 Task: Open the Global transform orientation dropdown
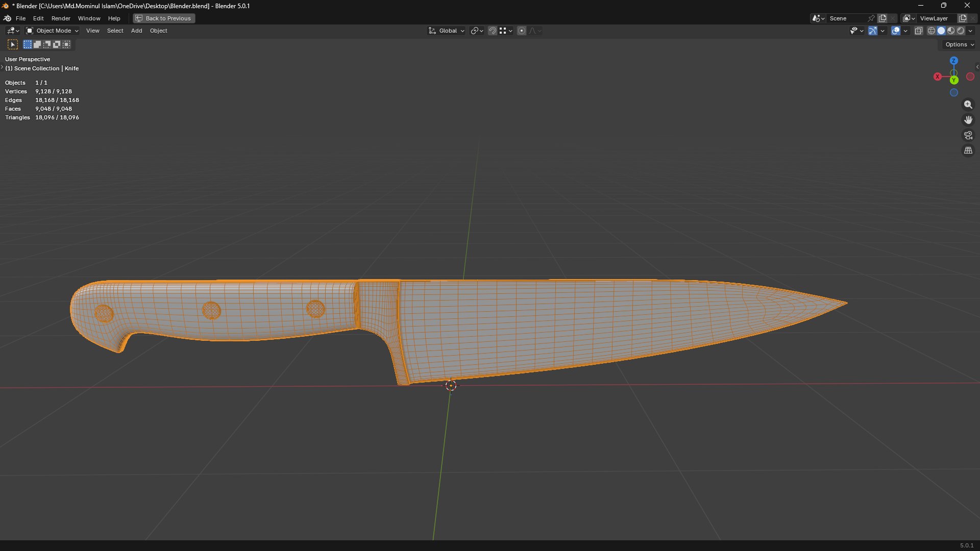point(446,31)
